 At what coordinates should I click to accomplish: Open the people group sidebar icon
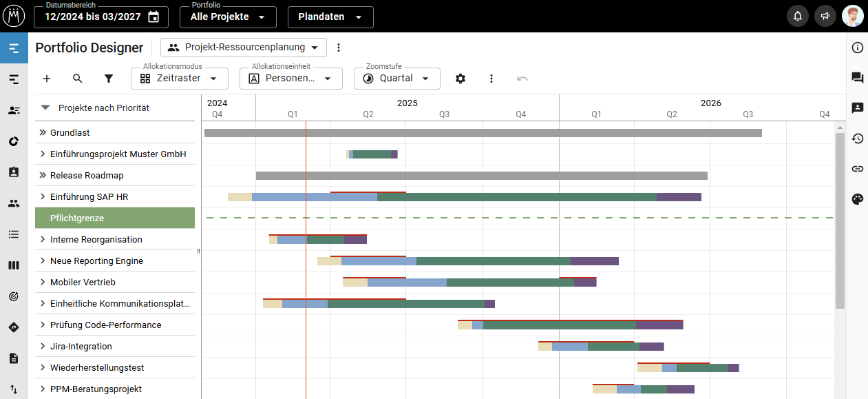click(x=14, y=203)
